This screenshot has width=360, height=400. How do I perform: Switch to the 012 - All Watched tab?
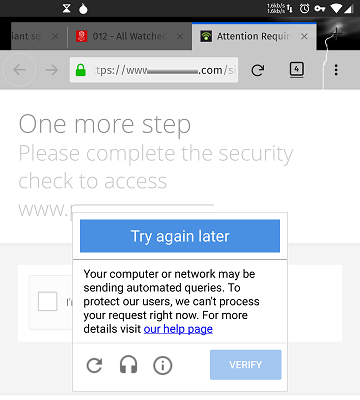(x=129, y=36)
